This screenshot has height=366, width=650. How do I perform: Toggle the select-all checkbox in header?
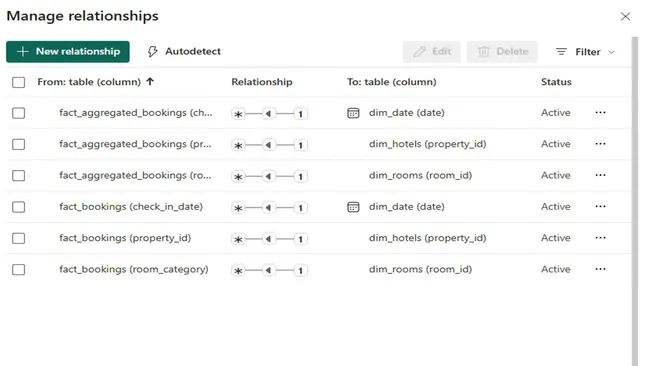coord(19,82)
